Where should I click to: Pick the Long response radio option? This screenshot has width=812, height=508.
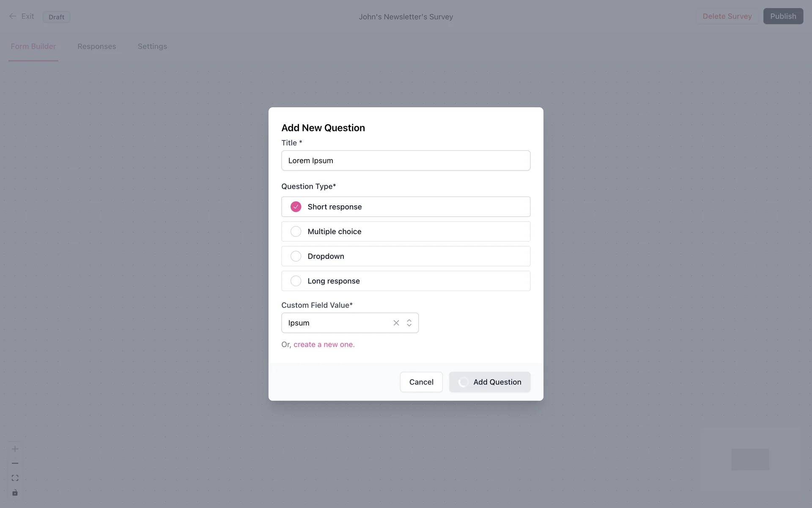point(296,281)
